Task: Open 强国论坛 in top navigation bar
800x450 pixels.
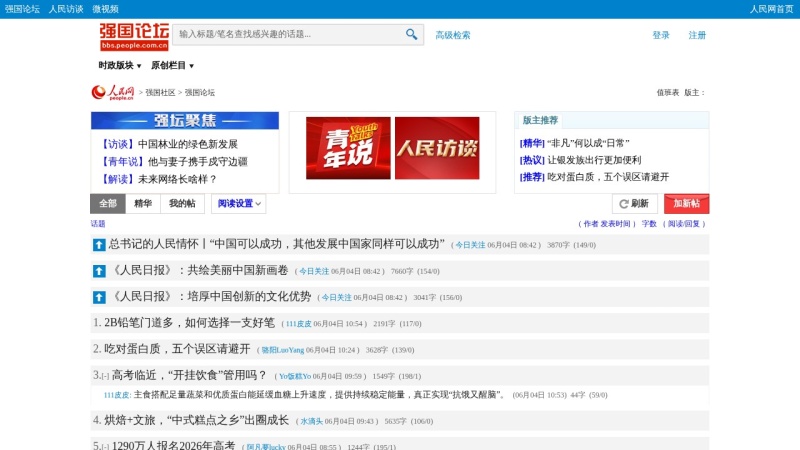Action: pos(22,9)
